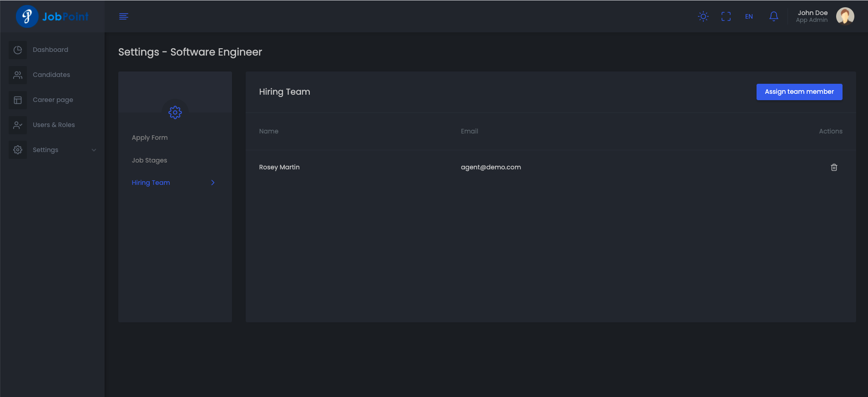Toggle light mode with sun icon

[x=703, y=16]
